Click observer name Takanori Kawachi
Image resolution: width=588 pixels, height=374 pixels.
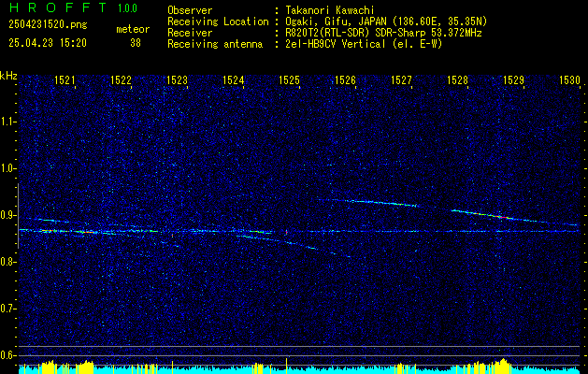click(329, 10)
